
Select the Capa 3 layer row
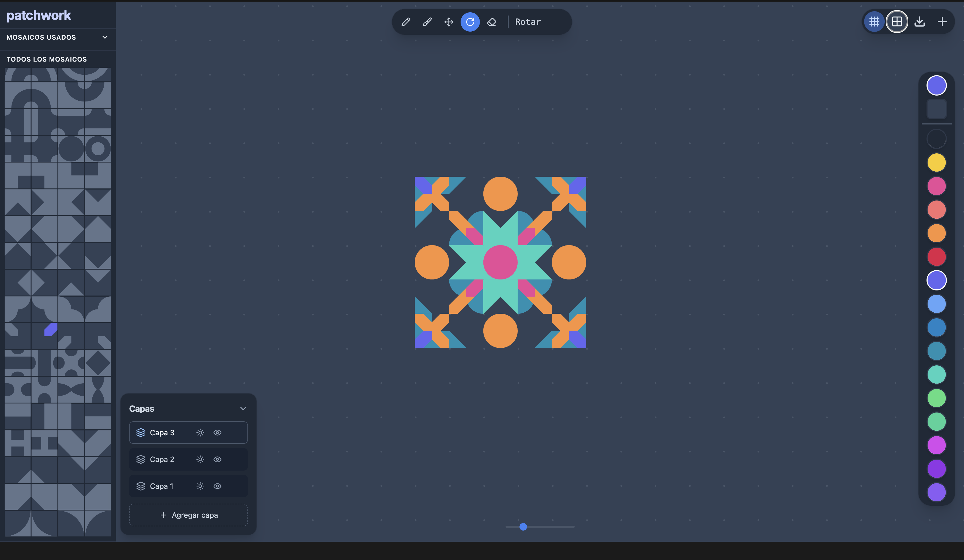[188, 433]
